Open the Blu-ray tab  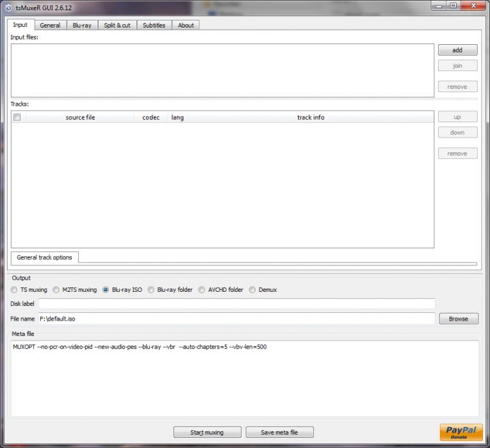pos(82,26)
